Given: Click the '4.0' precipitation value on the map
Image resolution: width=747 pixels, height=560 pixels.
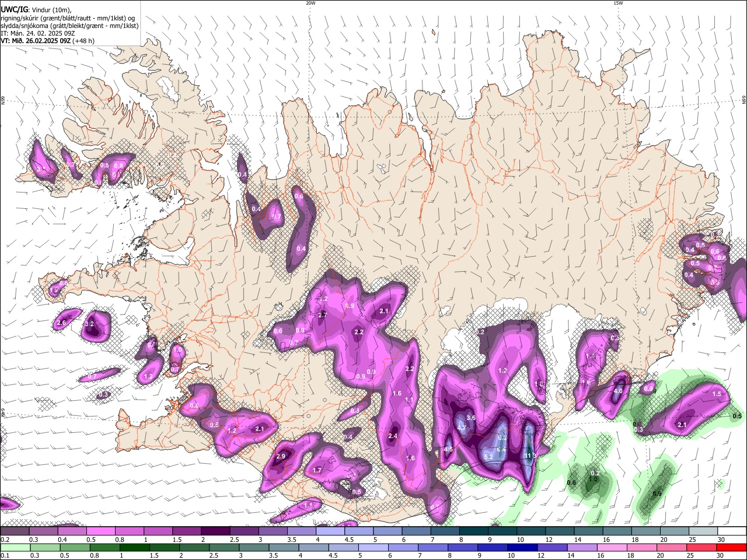Looking at the screenshot, I should click(x=619, y=391).
